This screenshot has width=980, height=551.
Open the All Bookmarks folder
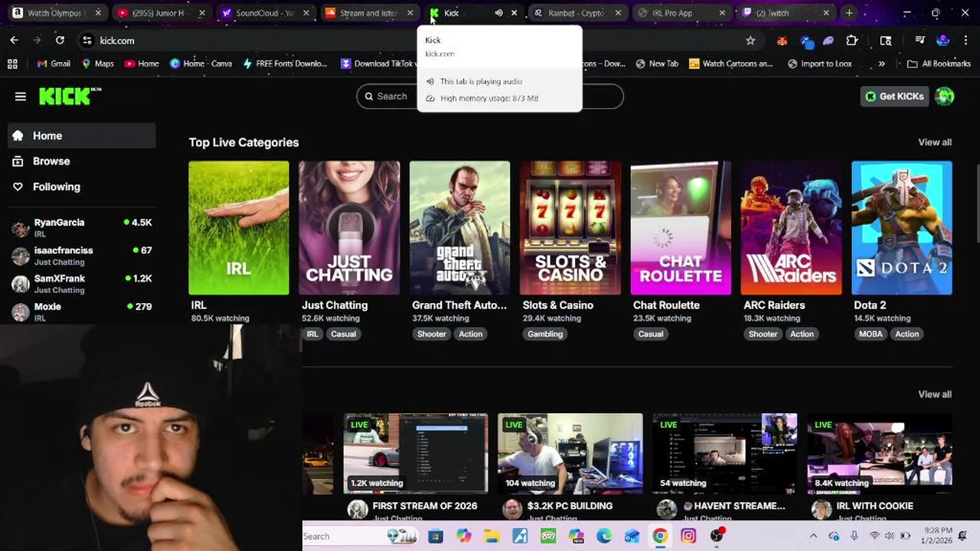pyautogui.click(x=939, y=64)
